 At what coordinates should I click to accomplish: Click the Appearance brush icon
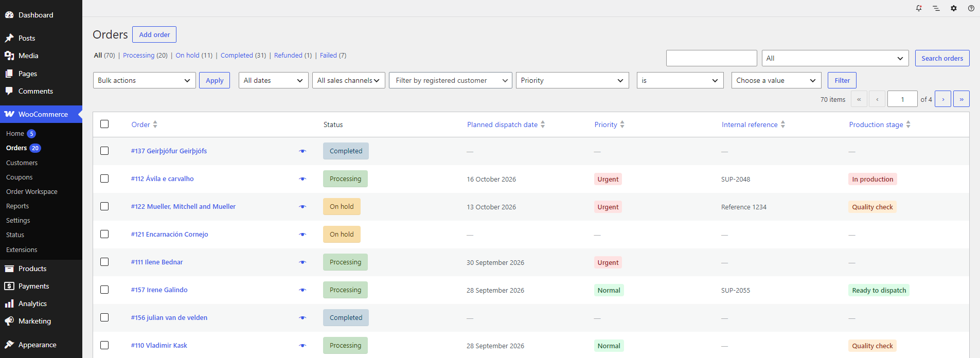click(x=9, y=345)
